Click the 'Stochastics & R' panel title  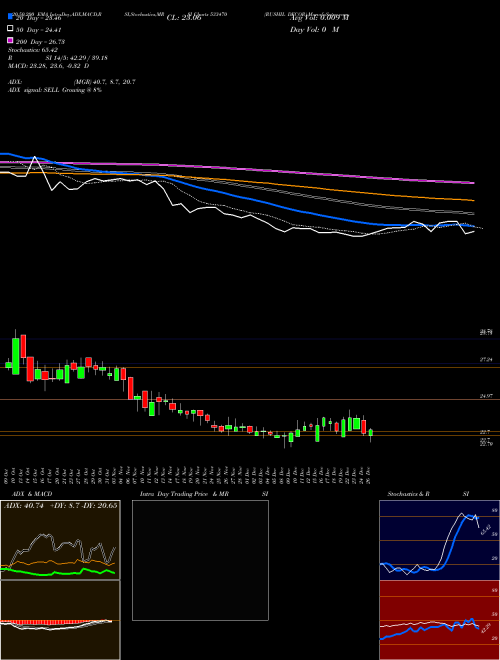click(x=409, y=494)
